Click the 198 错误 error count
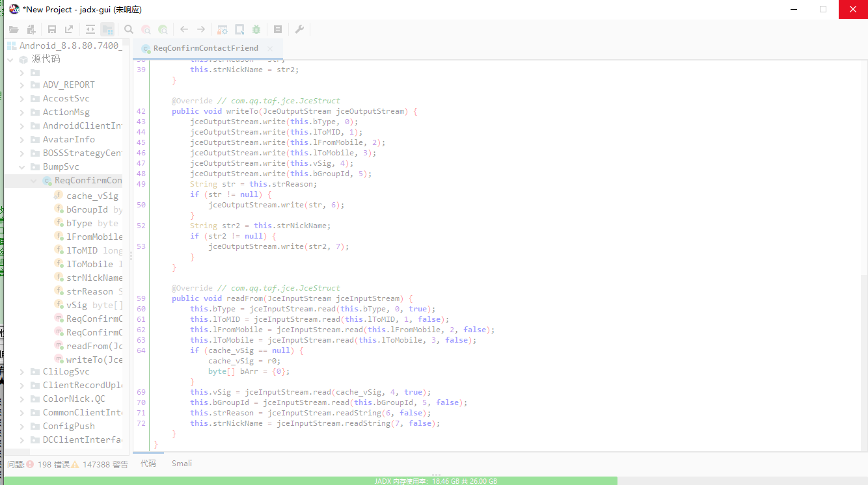 [53, 465]
